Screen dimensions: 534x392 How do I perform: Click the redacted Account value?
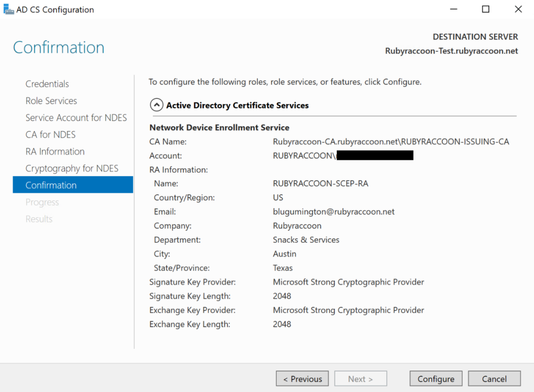tap(374, 155)
